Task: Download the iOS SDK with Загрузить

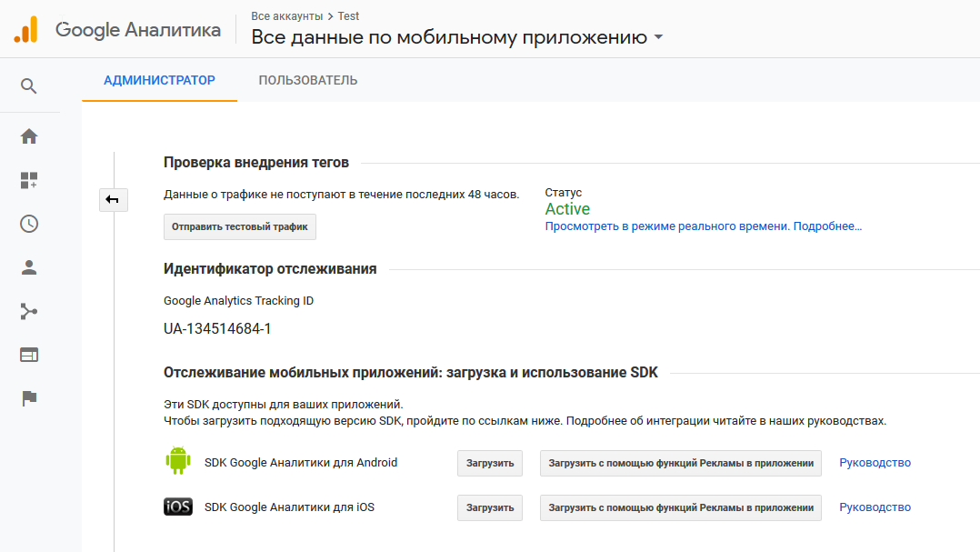Action: point(490,507)
